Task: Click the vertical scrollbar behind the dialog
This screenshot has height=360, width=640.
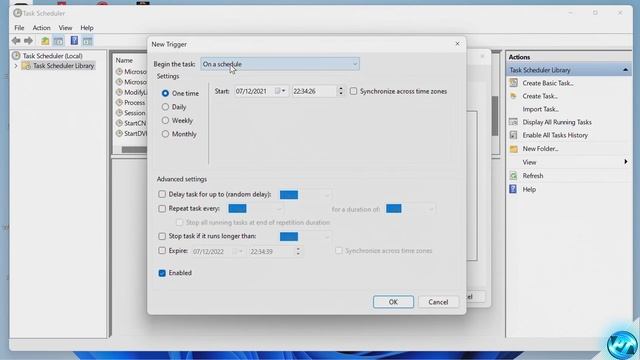Action: tap(495, 116)
